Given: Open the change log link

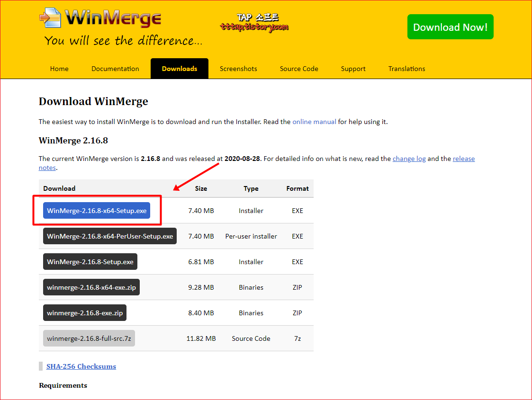Looking at the screenshot, I should [x=409, y=159].
